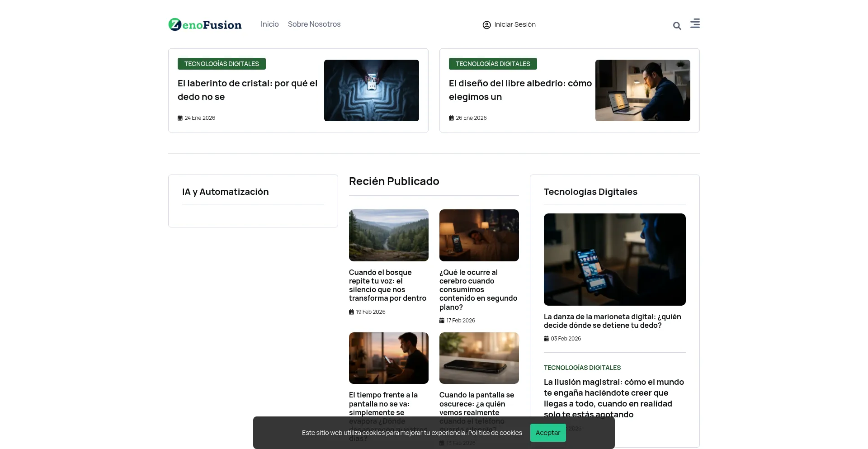Accept cookies with the Aceptar button

[x=548, y=433]
